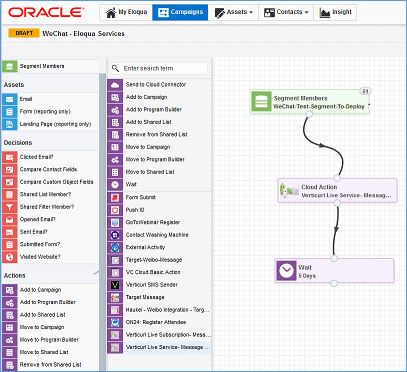Click Wait node's bottom output connector
The height and width of the screenshot is (372, 407).
coord(334,283)
